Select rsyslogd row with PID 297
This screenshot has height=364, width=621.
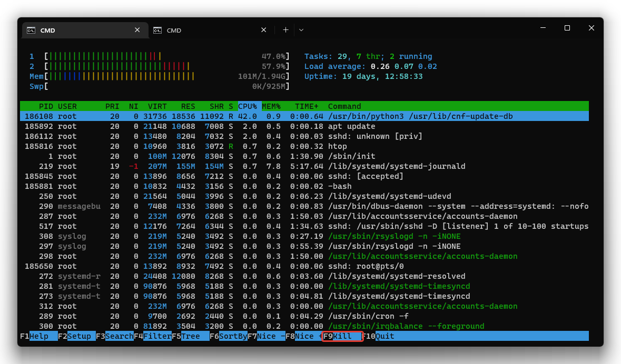coord(304,247)
